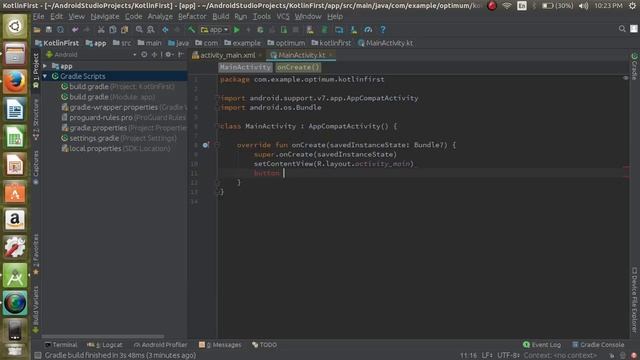640x360 pixels.
Task: Open the Project panel settings gear
Action: [x=169, y=54]
